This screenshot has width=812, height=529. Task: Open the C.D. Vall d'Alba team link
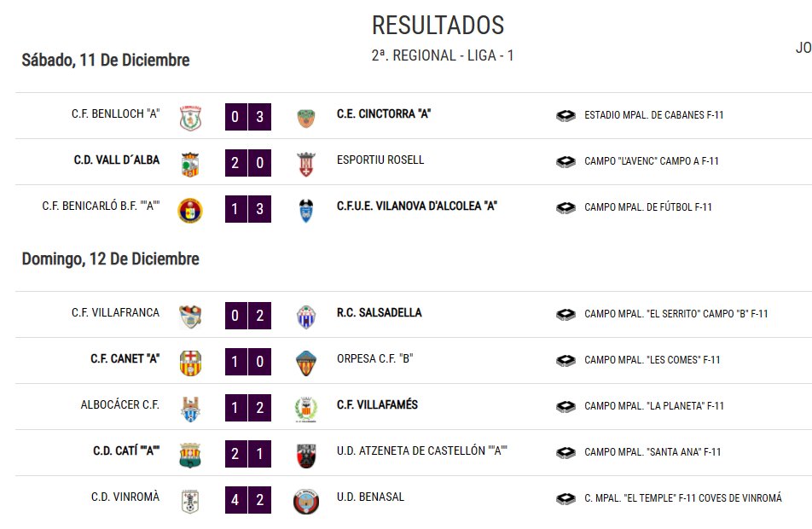coord(117,160)
